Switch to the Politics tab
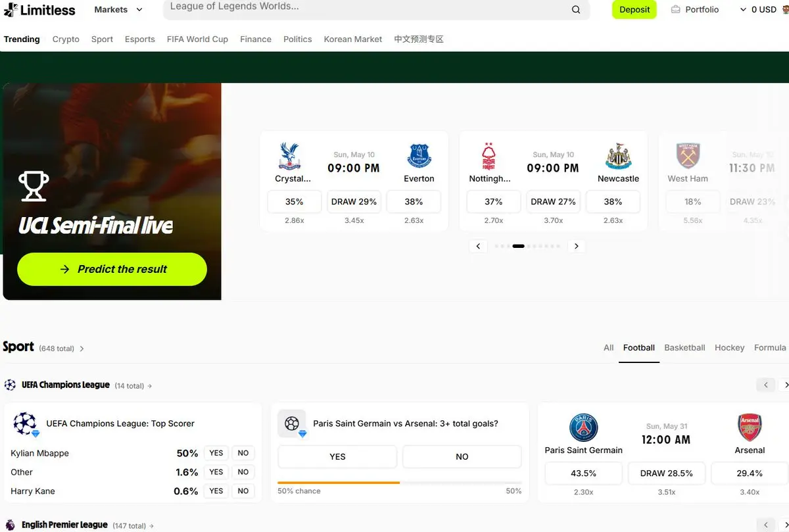This screenshot has height=532, width=789. 298,39
